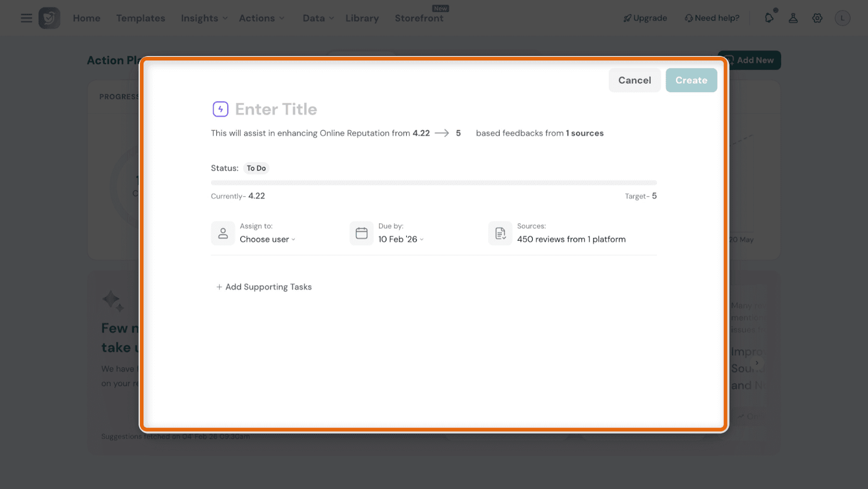Open the 10 Feb '26 due date dropdown
Image resolution: width=868 pixels, height=489 pixels.
tap(400, 239)
